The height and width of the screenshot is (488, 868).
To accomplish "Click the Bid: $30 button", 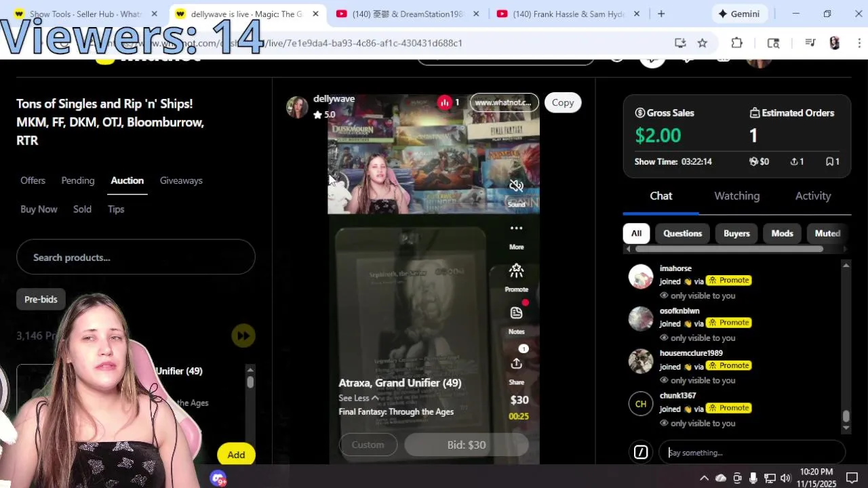I will pos(467,445).
